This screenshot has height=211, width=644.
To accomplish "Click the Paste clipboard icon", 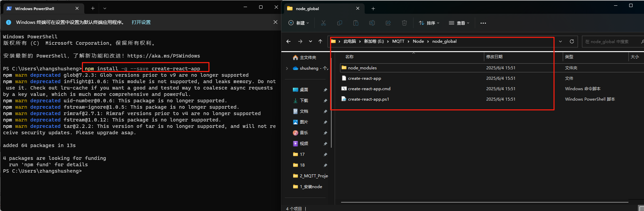I will coord(356,23).
